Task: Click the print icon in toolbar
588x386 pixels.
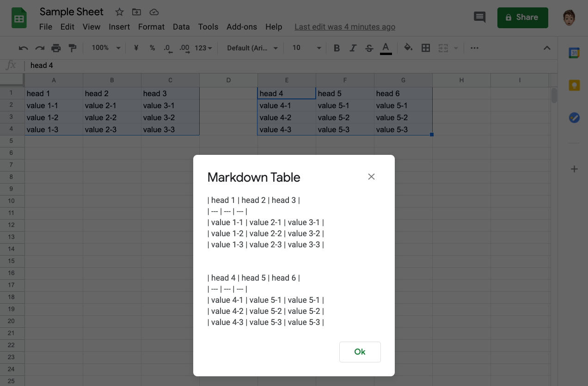Action: click(x=56, y=48)
